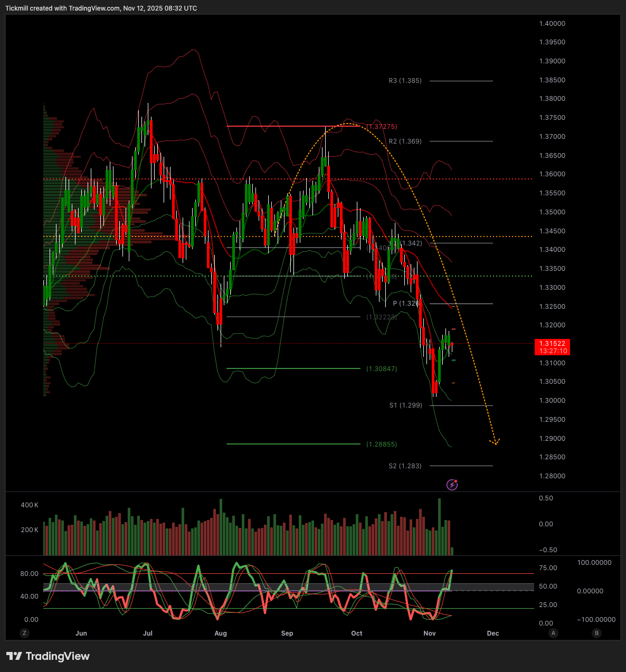Click the 80.00 oscillator axis label
Viewport: 626px width, 672px height.
click(30, 574)
